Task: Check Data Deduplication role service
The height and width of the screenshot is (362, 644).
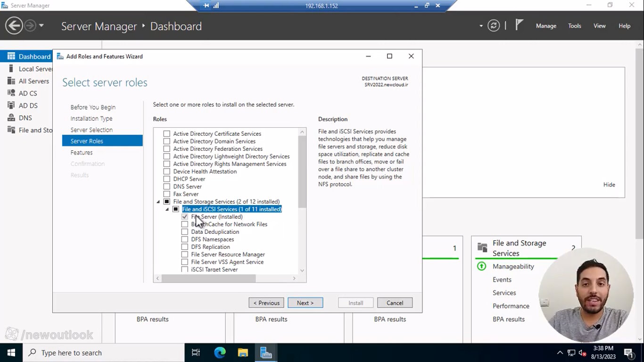Action: [184, 232]
